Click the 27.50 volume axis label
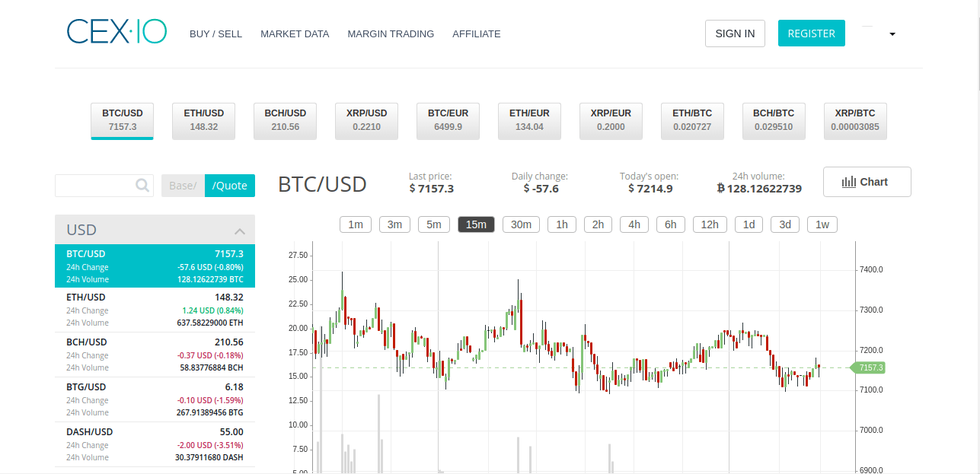The width and height of the screenshot is (980, 474). point(298,255)
